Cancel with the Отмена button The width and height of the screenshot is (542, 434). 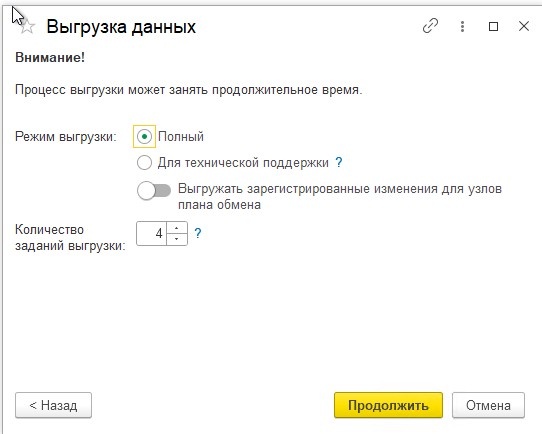click(x=488, y=405)
